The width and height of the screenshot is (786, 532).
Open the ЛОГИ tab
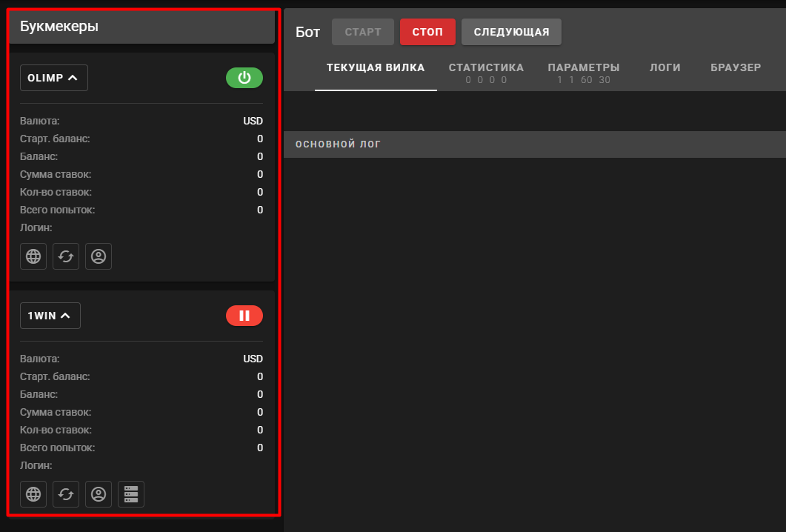pos(665,67)
